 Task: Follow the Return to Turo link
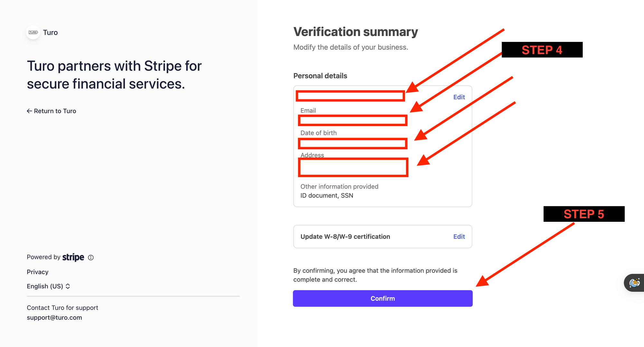55,111
